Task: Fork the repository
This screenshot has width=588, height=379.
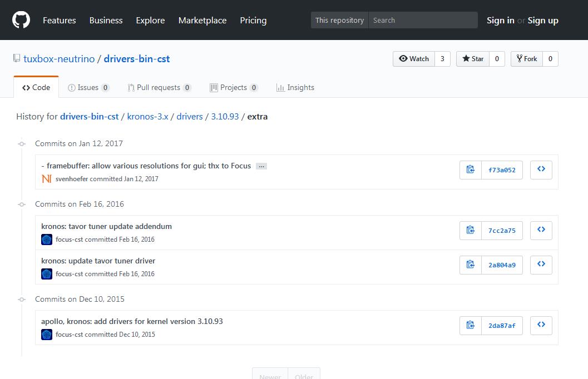Action: [x=526, y=59]
